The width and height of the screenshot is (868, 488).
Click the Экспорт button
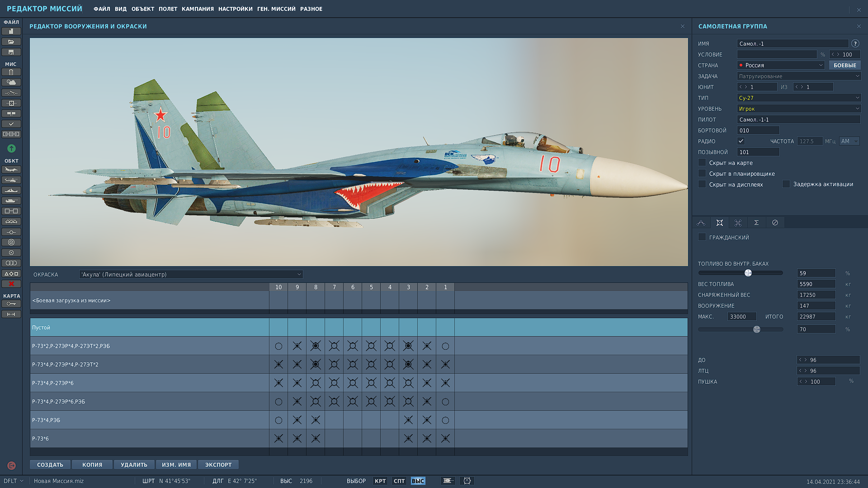click(x=218, y=465)
